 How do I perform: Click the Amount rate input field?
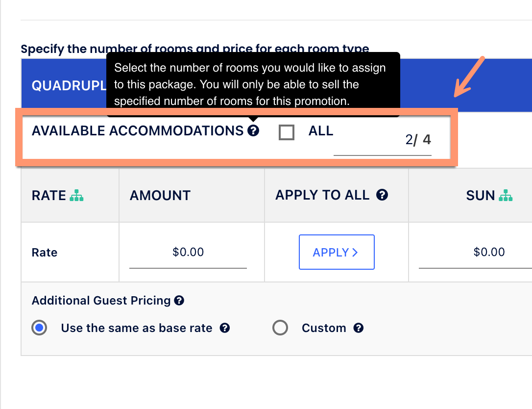pos(188,253)
